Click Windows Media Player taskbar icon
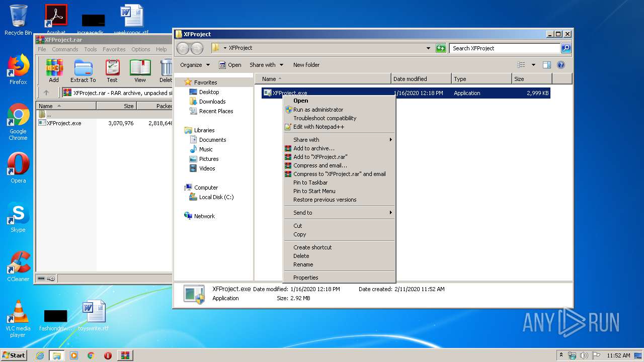 click(74, 355)
